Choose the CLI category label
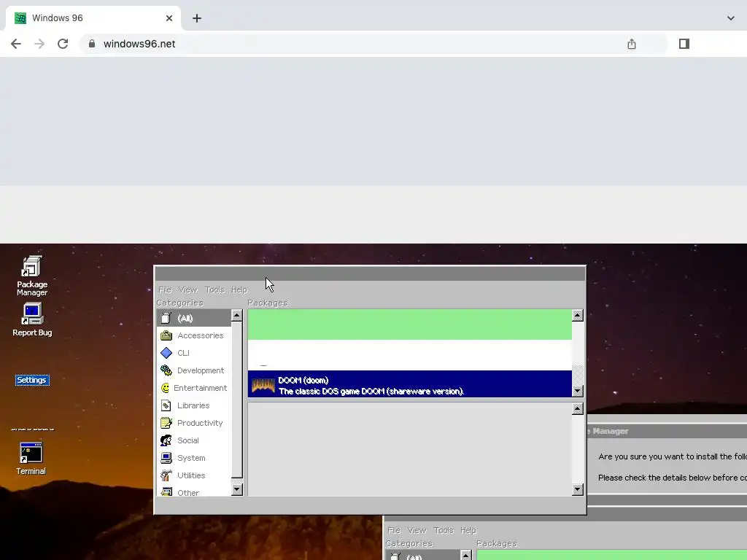Screen dimensions: 747x560 (x=183, y=353)
